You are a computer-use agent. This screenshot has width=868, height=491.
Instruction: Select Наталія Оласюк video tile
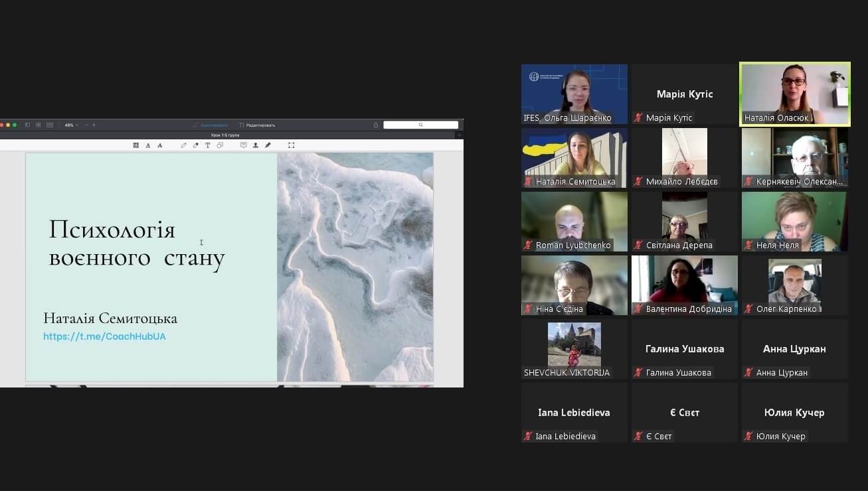794,94
